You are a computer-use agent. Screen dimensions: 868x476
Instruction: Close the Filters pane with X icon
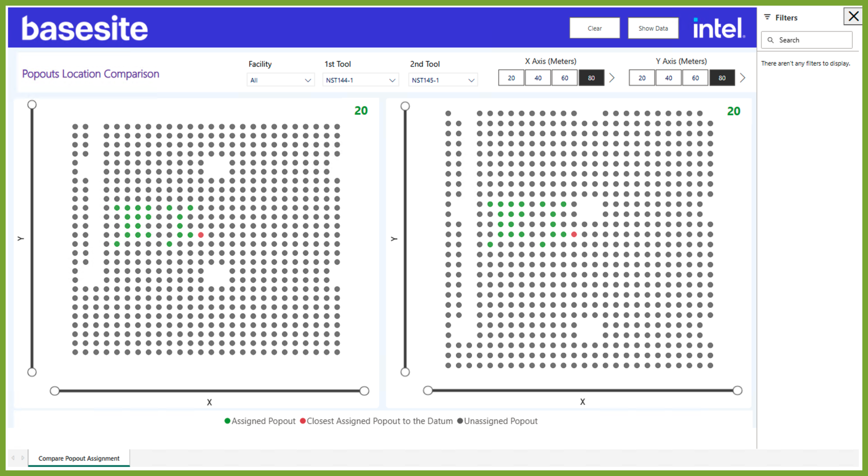pyautogui.click(x=853, y=16)
